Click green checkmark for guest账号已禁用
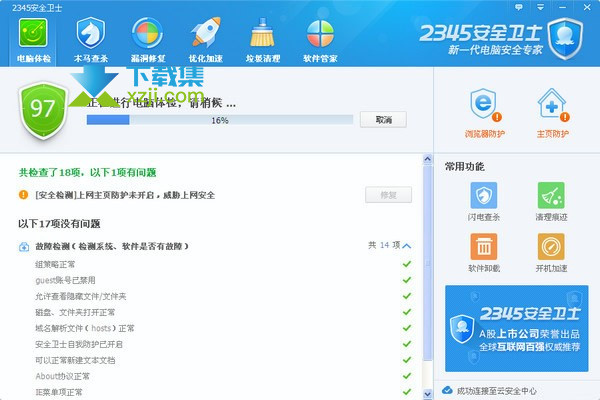This screenshot has height=400, width=600. pyautogui.click(x=407, y=280)
